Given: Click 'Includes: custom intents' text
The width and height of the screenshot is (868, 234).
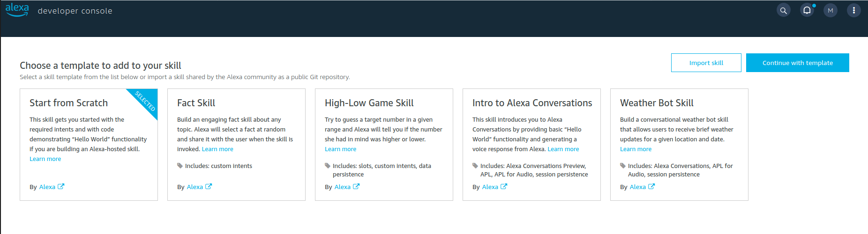Looking at the screenshot, I should tap(218, 166).
